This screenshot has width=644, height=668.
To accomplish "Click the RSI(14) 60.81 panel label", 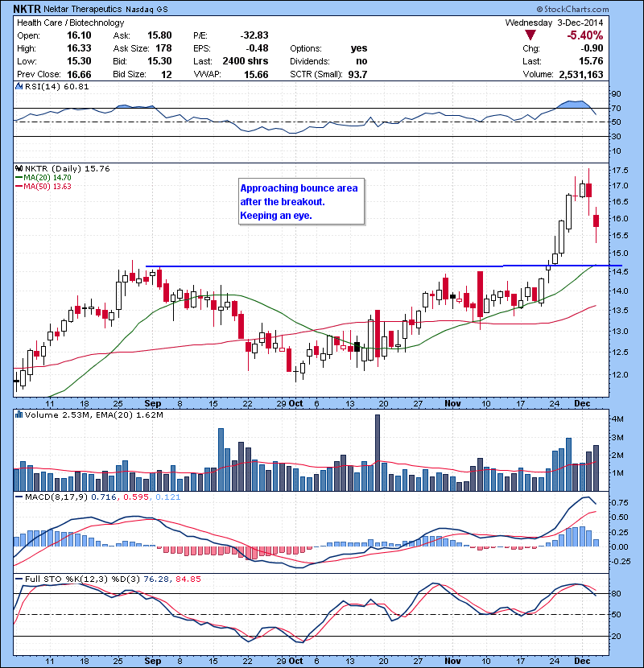I will (57, 86).
